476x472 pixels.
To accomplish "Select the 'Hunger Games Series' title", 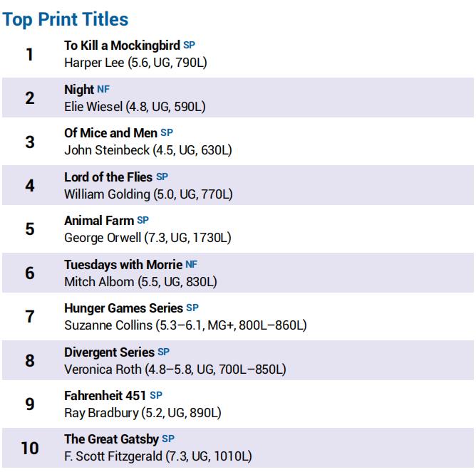I will tap(123, 308).
